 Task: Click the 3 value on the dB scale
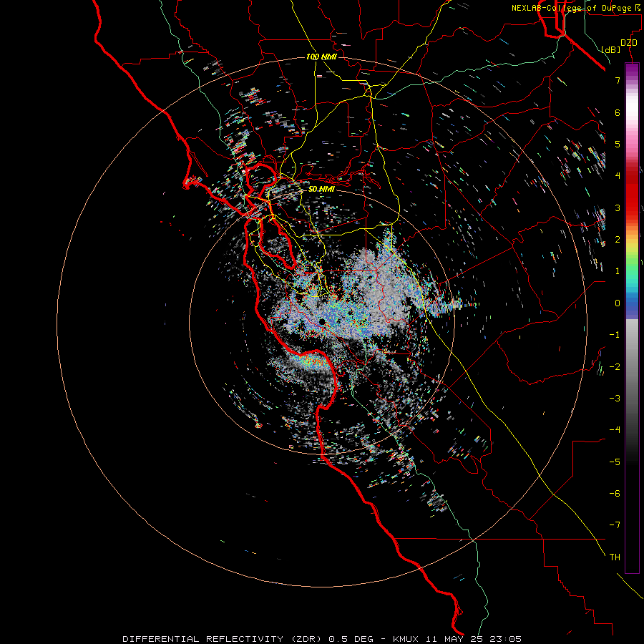618,208
